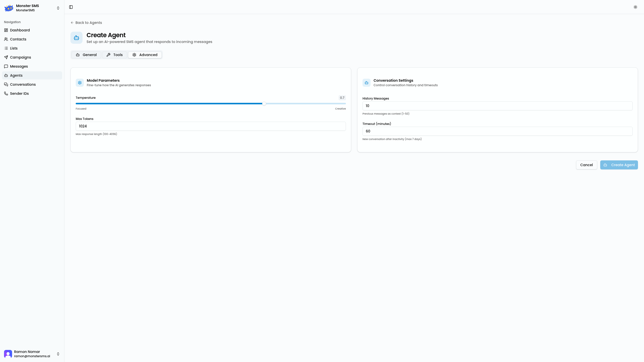644x362 pixels.
Task: Go back via Back to Agents link
Action: tap(86, 23)
